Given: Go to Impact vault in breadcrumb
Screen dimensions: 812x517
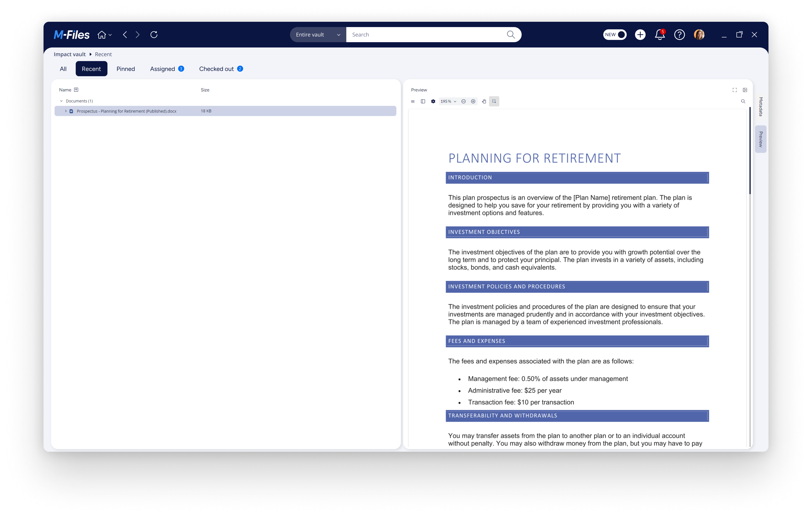Looking at the screenshot, I should pyautogui.click(x=70, y=54).
